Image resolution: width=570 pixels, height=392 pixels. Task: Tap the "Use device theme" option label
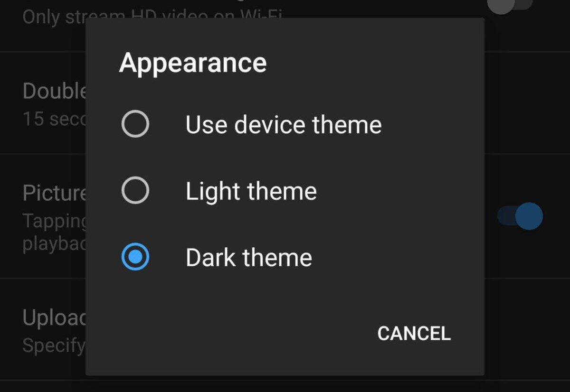(283, 124)
